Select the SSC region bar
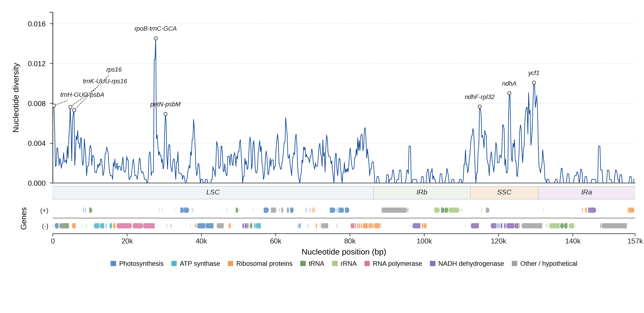This screenshot has height=313, width=644. coord(504,193)
